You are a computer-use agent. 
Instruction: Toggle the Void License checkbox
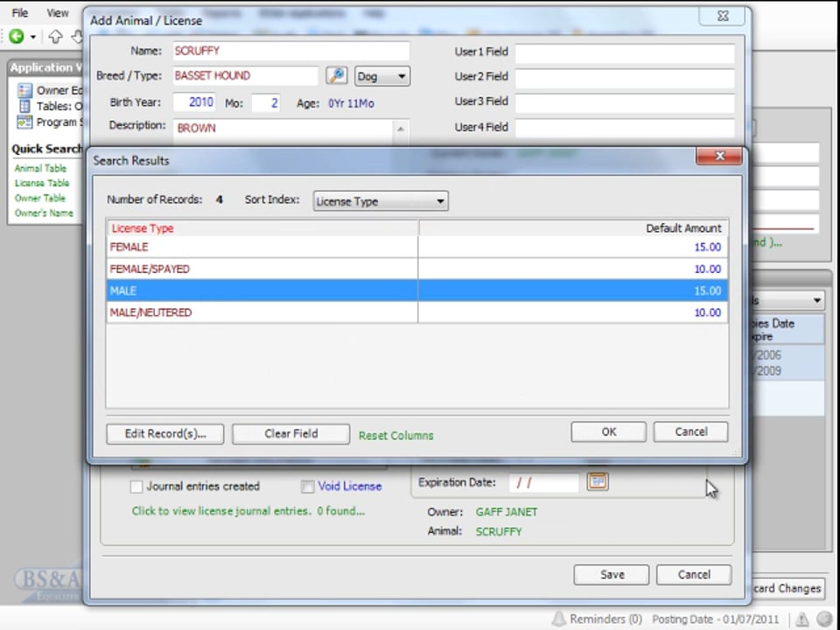pos(307,486)
